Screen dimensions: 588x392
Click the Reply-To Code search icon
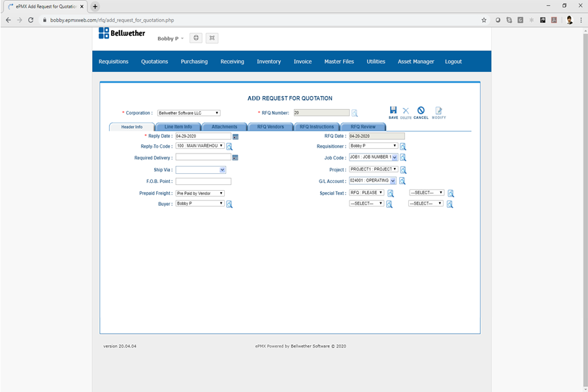coord(229,147)
